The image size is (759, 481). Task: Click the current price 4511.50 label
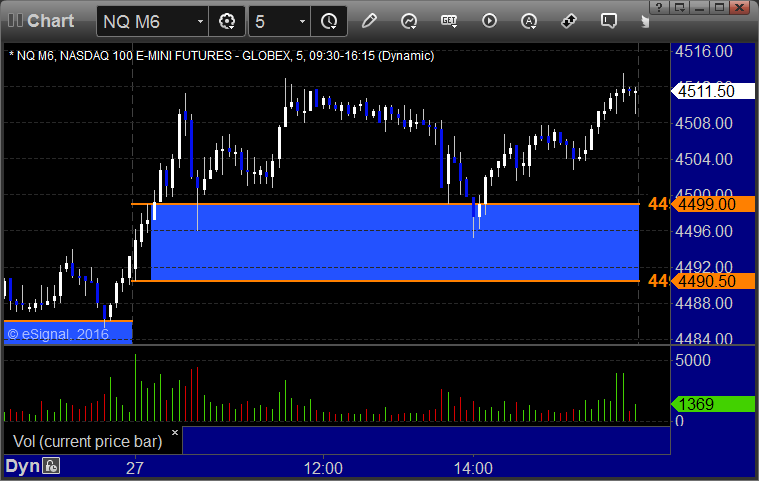click(712, 91)
